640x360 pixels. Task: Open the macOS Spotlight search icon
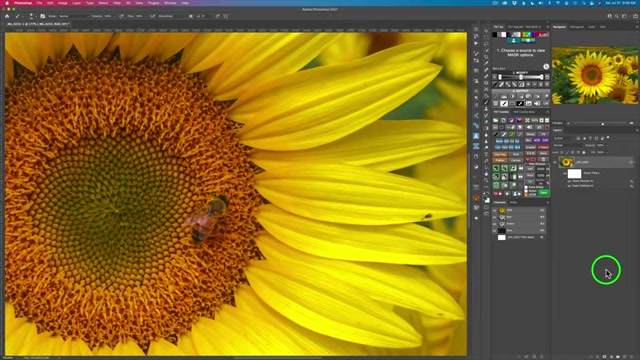[584, 3]
